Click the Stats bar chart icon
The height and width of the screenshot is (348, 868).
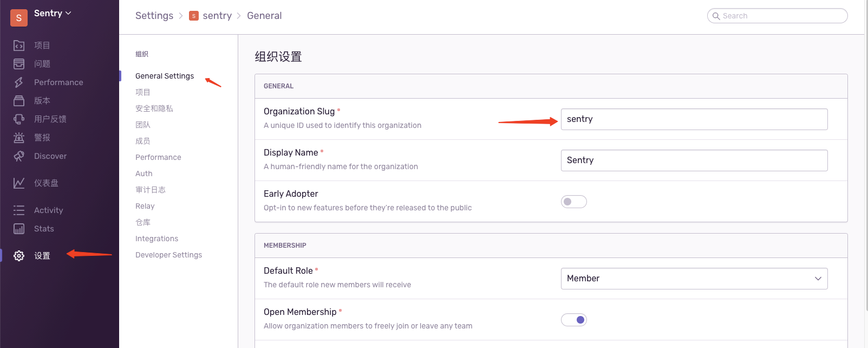(x=19, y=229)
